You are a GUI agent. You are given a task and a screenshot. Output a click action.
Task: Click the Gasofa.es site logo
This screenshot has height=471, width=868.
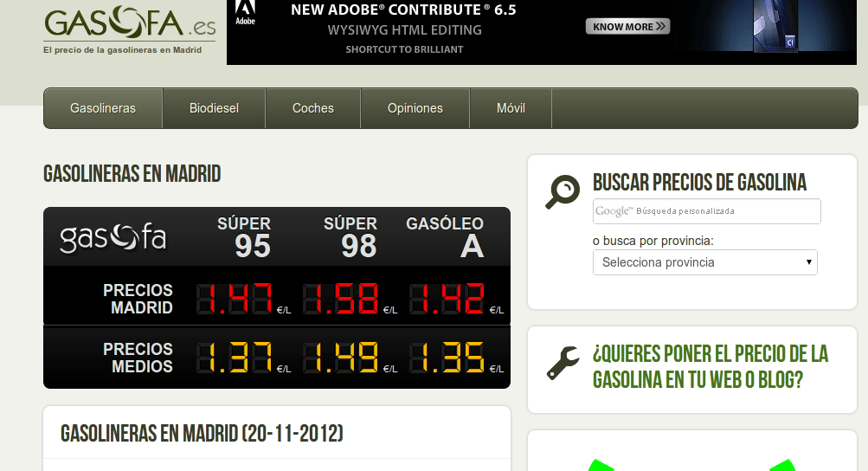pos(130,23)
